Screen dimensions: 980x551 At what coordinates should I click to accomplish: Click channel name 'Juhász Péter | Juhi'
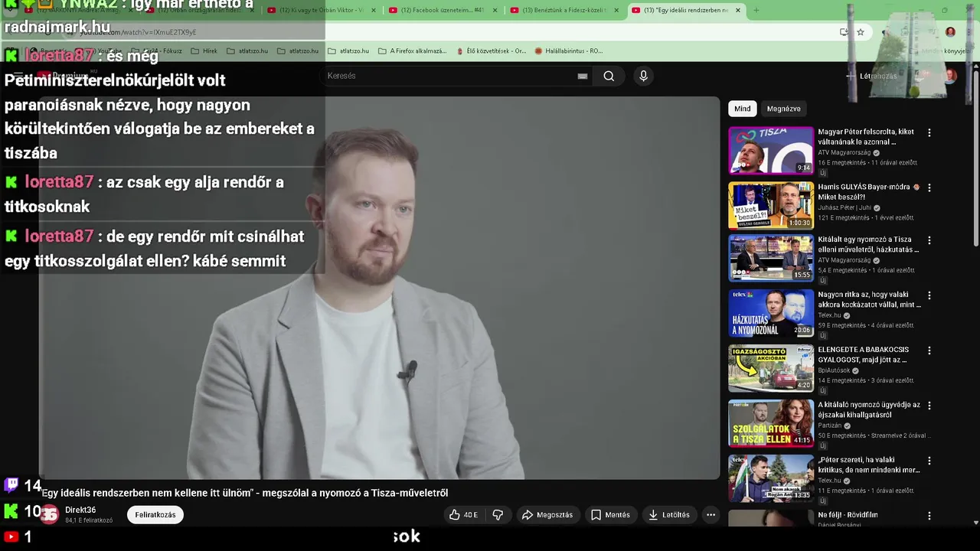844,208
